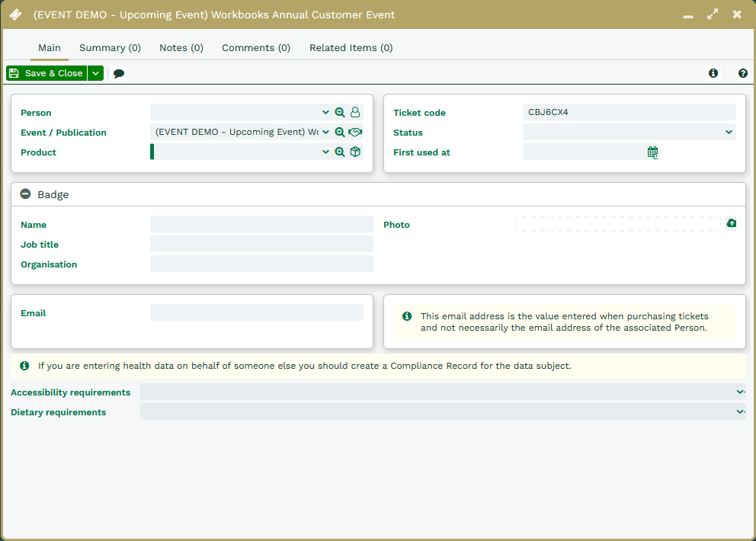Click the Organisation field
The image size is (756, 541).
pos(261,264)
